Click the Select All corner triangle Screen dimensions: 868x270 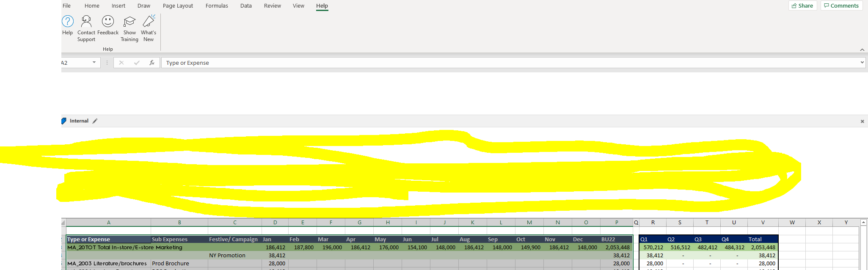pyautogui.click(x=63, y=223)
